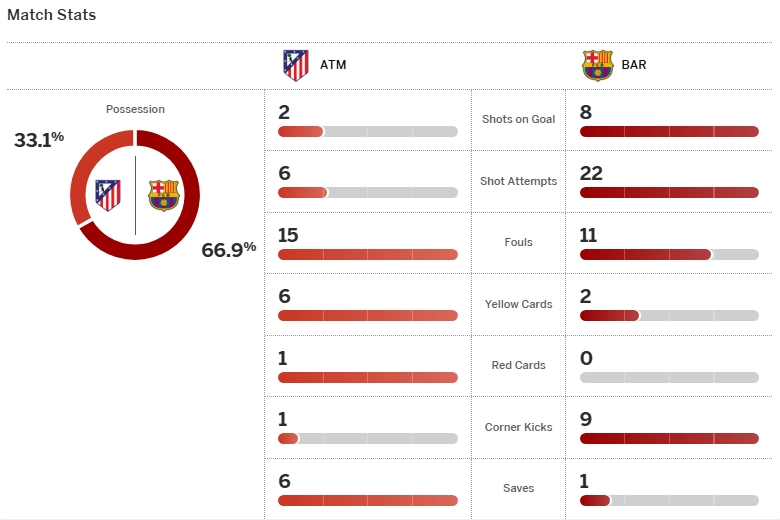Click Atletico's Shot Attempts bar
The height and width of the screenshot is (520, 780).
click(x=367, y=193)
